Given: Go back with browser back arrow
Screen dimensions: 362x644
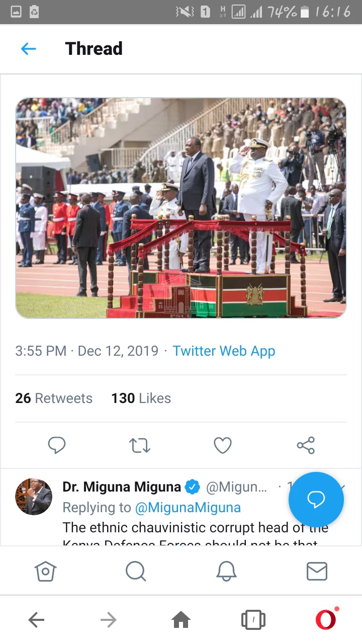Looking at the screenshot, I should pos(36,620).
